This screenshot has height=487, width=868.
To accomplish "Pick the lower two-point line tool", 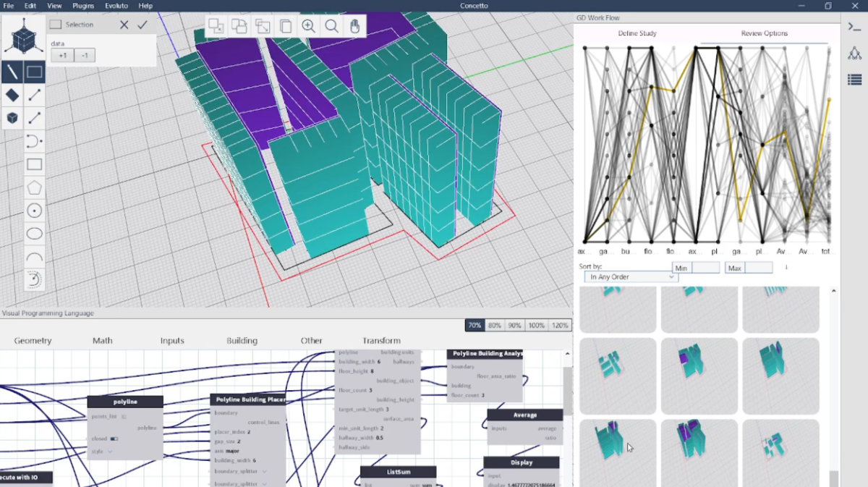I will click(35, 118).
